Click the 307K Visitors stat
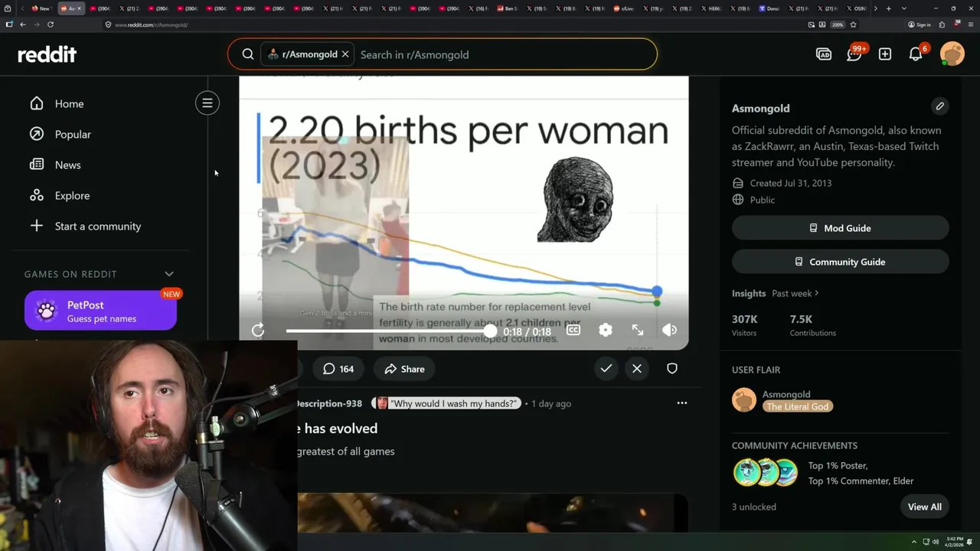The width and height of the screenshot is (980, 551). tap(745, 324)
